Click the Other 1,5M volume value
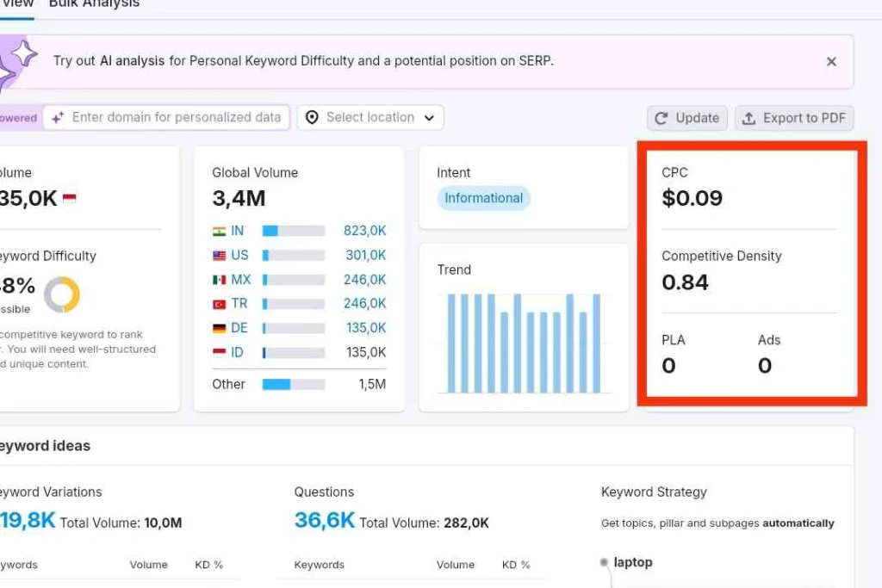Image resolution: width=882 pixels, height=588 pixels. [372, 385]
